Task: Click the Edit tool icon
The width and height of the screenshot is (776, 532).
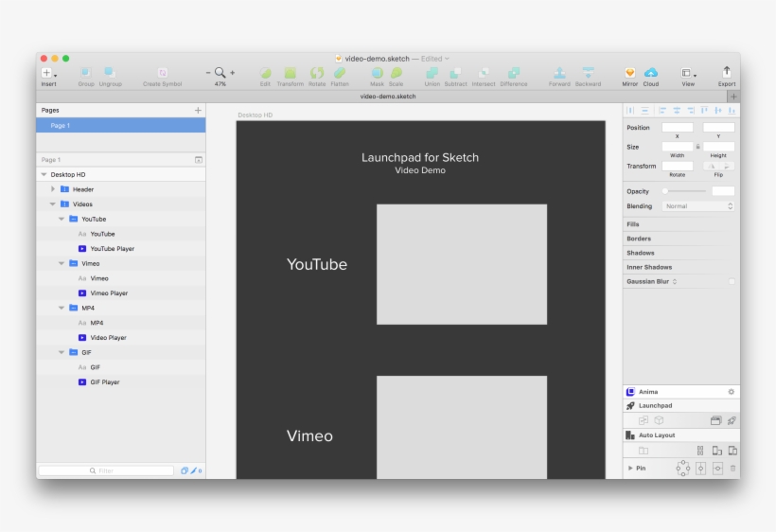Action: point(265,73)
